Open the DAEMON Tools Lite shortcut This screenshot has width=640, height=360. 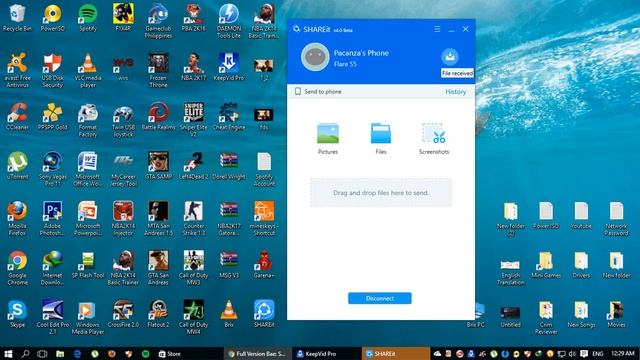[229, 21]
